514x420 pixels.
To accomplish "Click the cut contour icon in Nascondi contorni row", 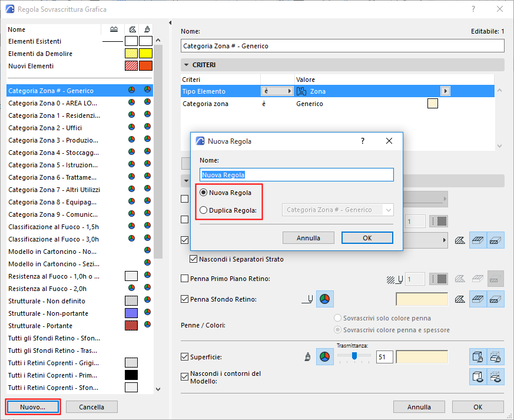I will point(495,377).
